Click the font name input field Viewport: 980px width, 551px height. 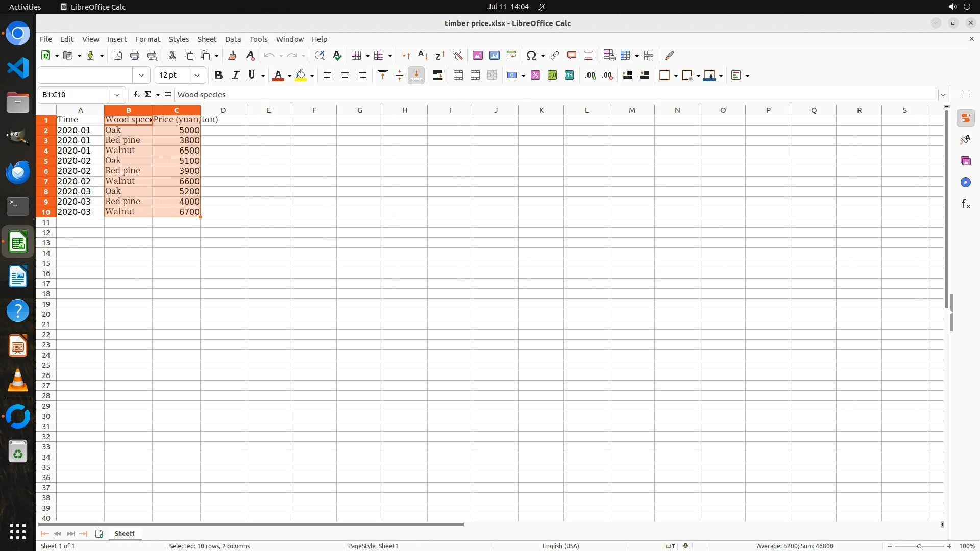tap(85, 76)
